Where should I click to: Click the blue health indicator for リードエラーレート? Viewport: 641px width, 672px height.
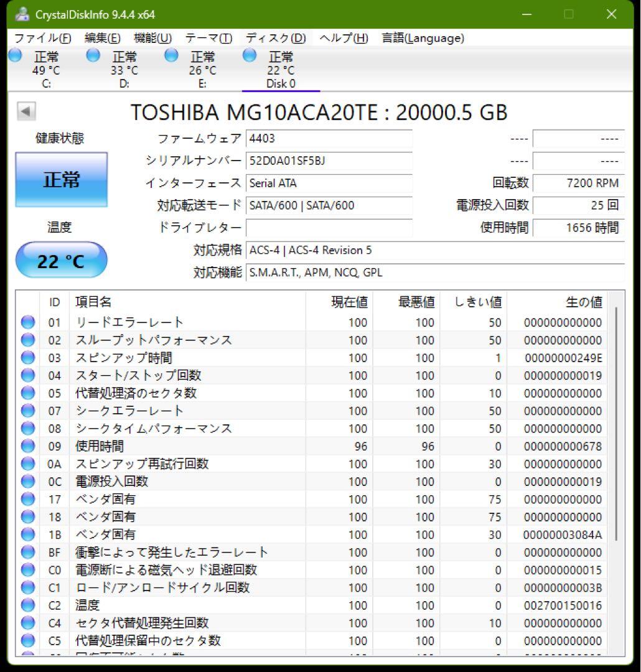pos(27,322)
